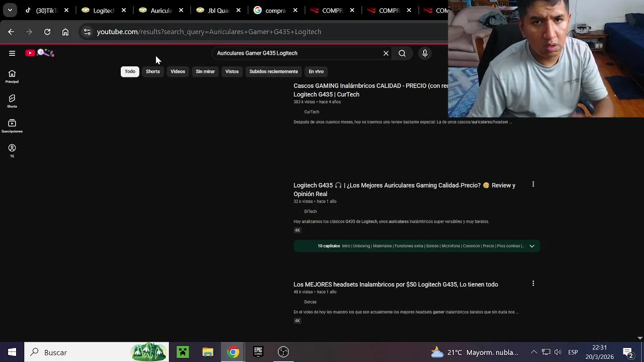Viewport: 644px width, 362px height.
Task: Close the TikTok browser tab
Action: [x=66, y=10]
